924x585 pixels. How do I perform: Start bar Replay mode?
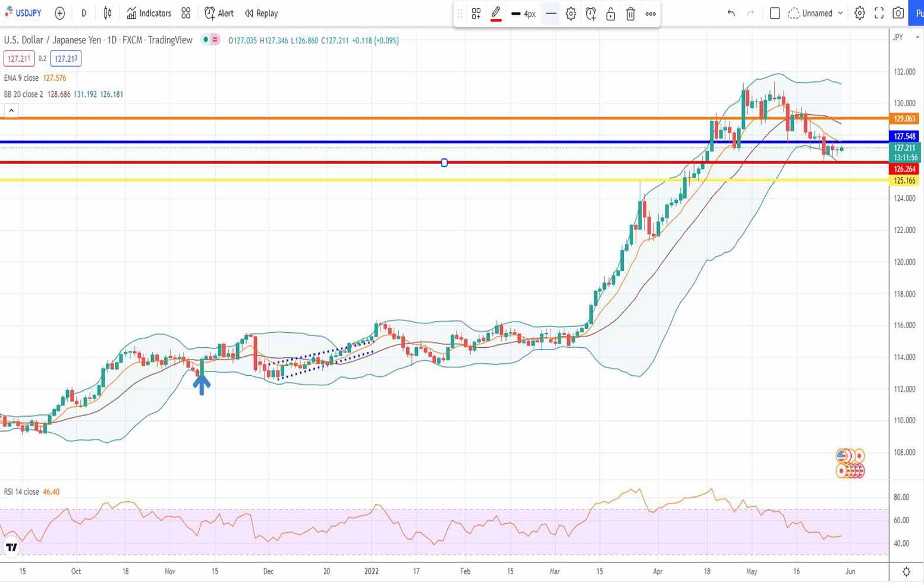pyautogui.click(x=261, y=13)
